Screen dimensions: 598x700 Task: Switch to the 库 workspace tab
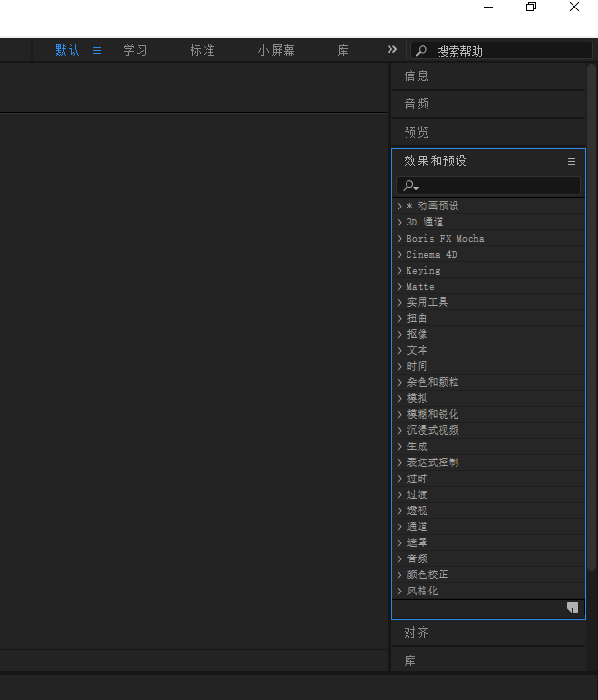[342, 50]
